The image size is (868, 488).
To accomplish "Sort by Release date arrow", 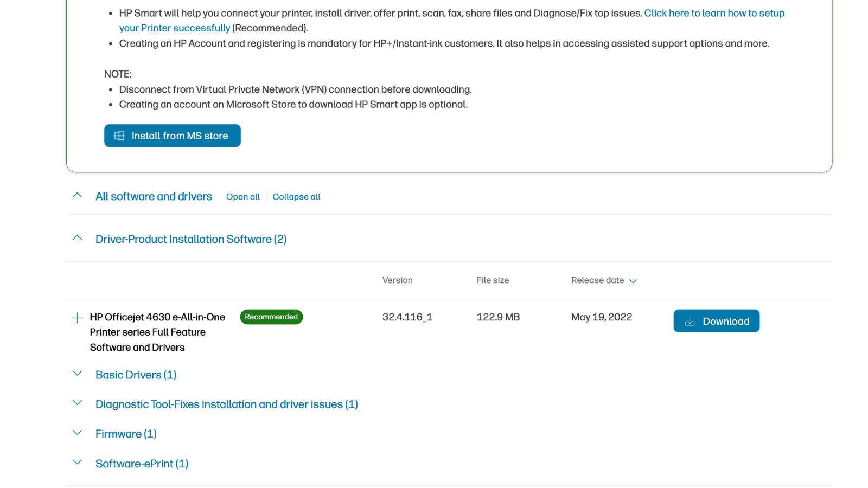I will click(633, 281).
